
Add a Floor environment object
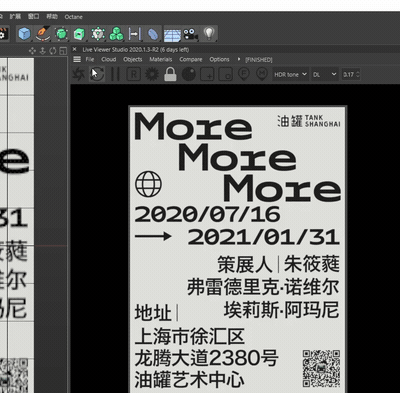172,34
